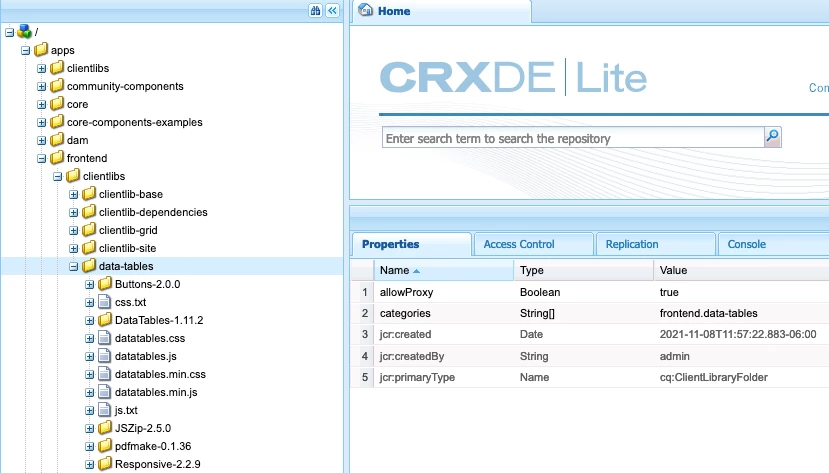Open the Access Control tab
This screenshot has height=473, width=829.
tap(533, 244)
